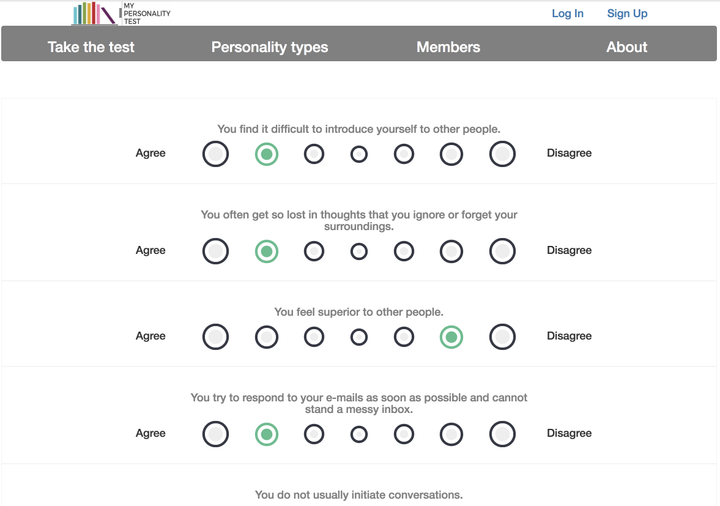Select strongest Disagree for feel superior question
The image size is (720, 506).
(502, 337)
